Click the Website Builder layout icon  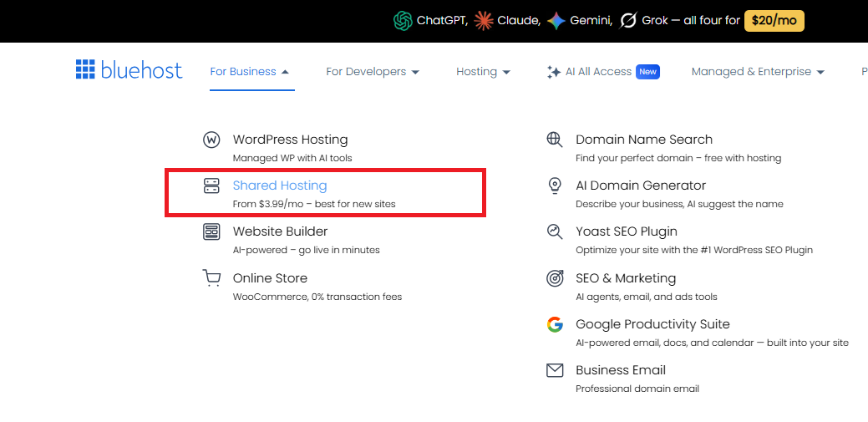point(211,231)
